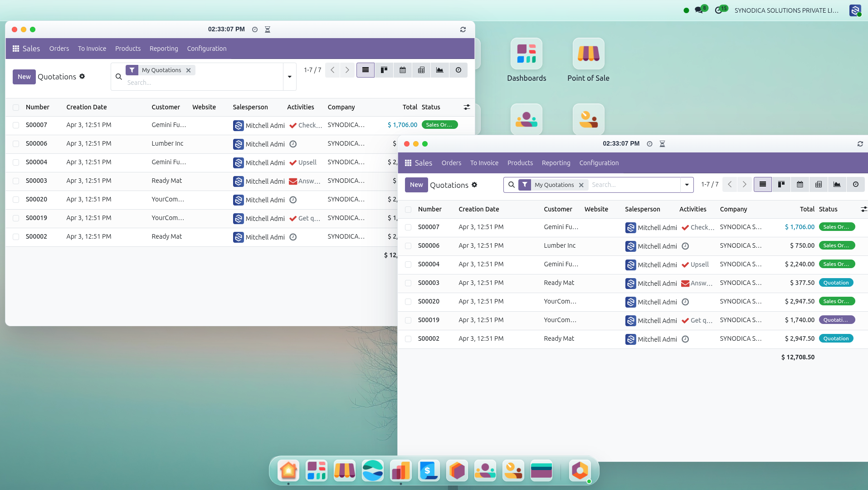Open the Reporting menu in the back window
Image resolution: width=868 pixels, height=490 pixels.
coord(164,49)
